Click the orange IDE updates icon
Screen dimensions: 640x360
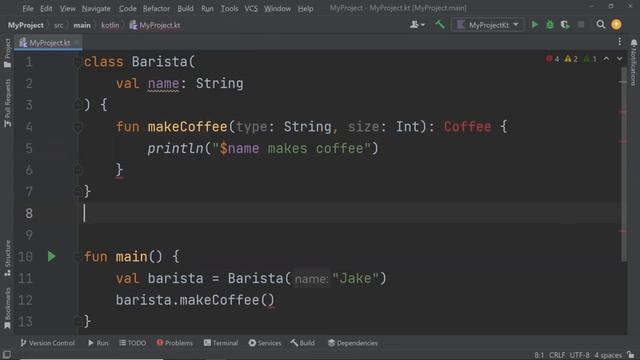pyautogui.click(x=616, y=25)
